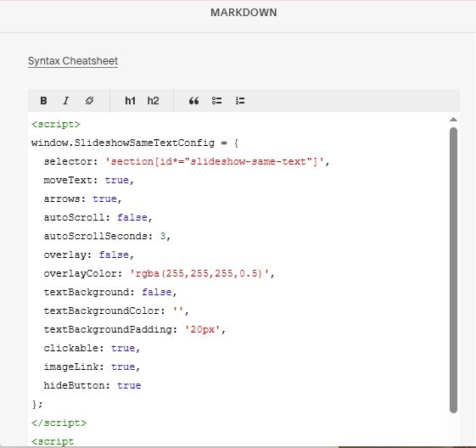476x448 pixels.
Task: Click the 'moveText: true' line
Action: tap(88, 180)
